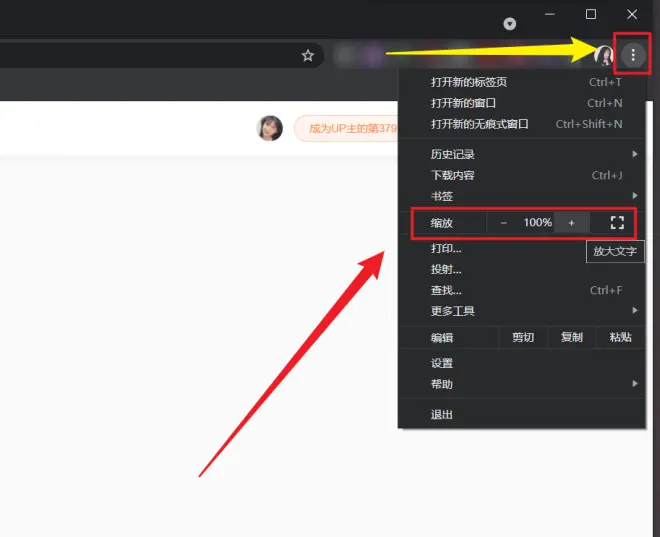The image size is (660, 537).
Task: Click the 成为UP主的第379 orange badge
Action: point(346,128)
